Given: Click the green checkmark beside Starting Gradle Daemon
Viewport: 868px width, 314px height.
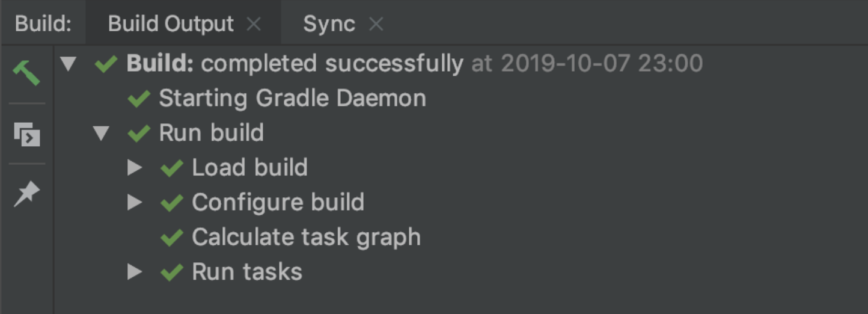Looking at the screenshot, I should [x=139, y=99].
